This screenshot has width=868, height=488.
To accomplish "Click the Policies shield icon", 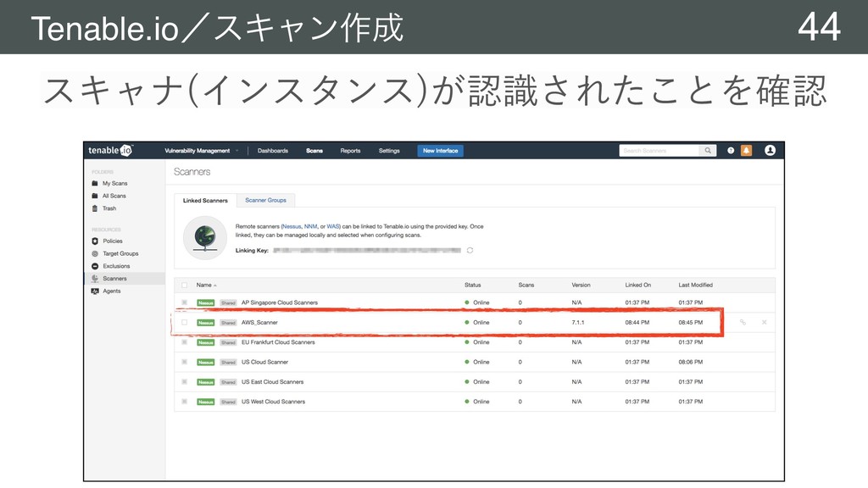I will coord(95,241).
